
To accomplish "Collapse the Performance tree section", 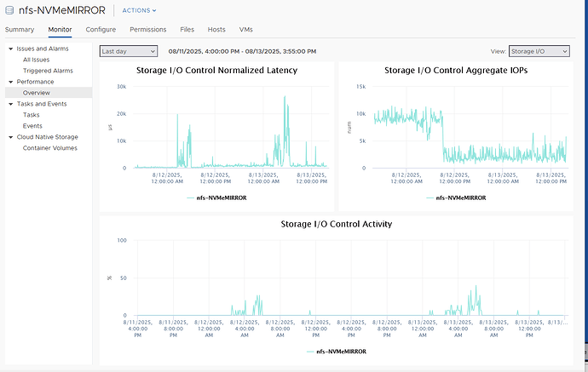I will [x=10, y=82].
